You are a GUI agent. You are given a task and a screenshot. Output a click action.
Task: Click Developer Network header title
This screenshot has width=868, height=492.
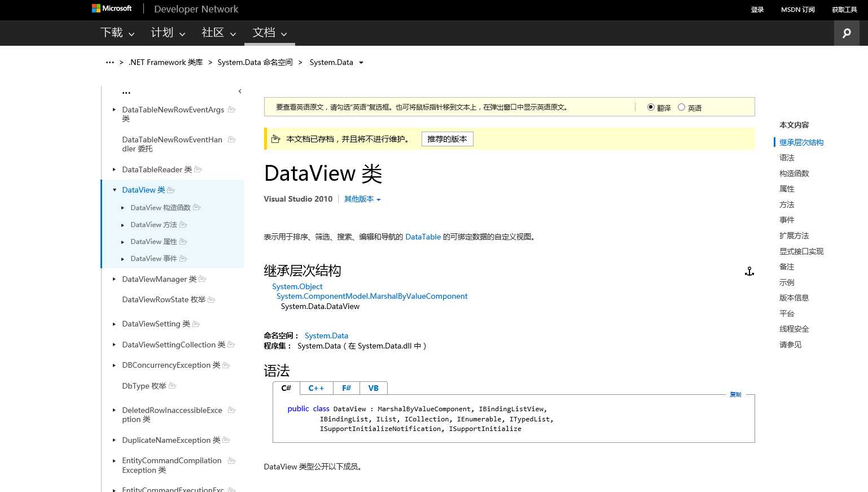pos(196,9)
